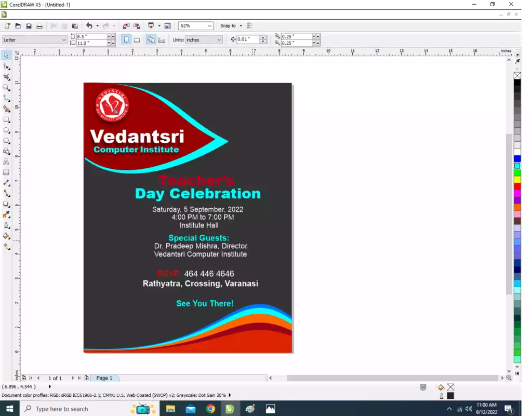This screenshot has width=532, height=416.
Task: Open File Explorer from taskbar
Action: (x=170, y=409)
